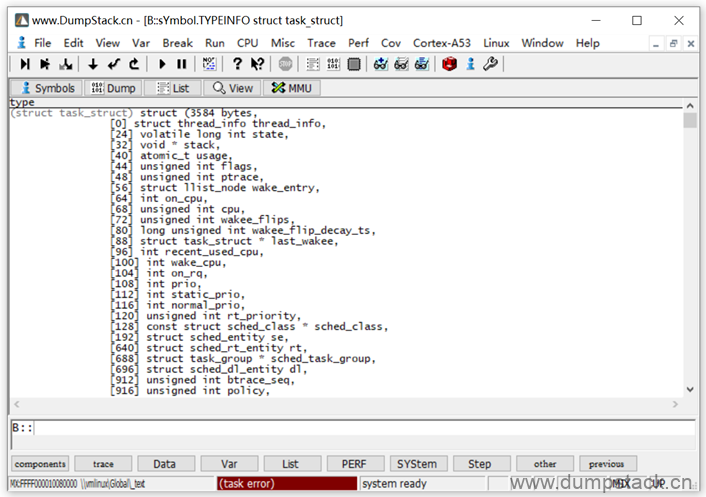Open the Cortex-A53 menu
The image size is (706, 497).
[x=442, y=43]
